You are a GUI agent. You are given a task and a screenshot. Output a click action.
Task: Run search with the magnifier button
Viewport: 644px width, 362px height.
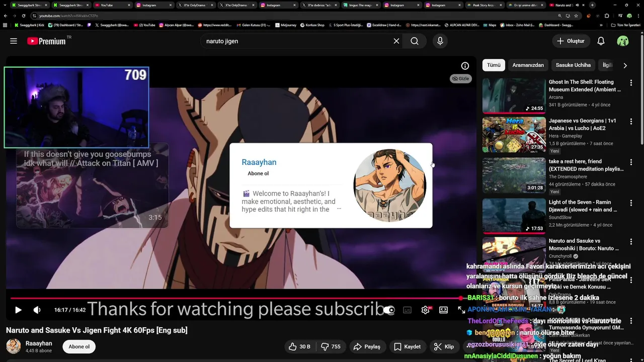point(415,41)
